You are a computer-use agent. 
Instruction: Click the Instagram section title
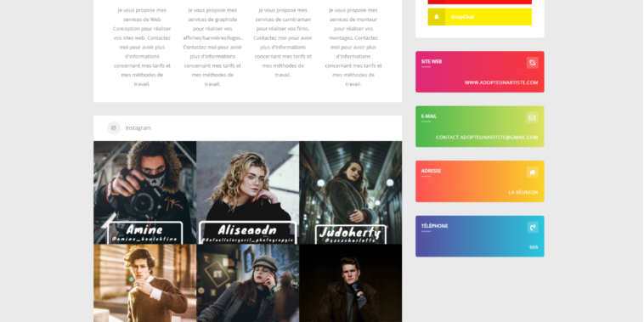click(x=138, y=128)
